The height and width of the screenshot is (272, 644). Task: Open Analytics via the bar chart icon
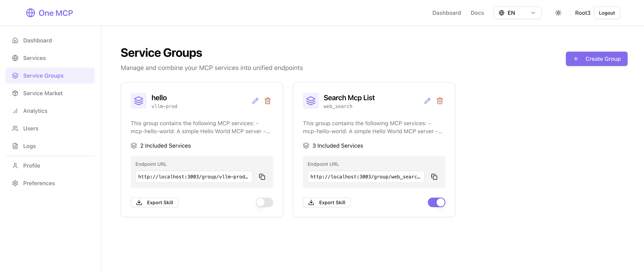coord(15,111)
